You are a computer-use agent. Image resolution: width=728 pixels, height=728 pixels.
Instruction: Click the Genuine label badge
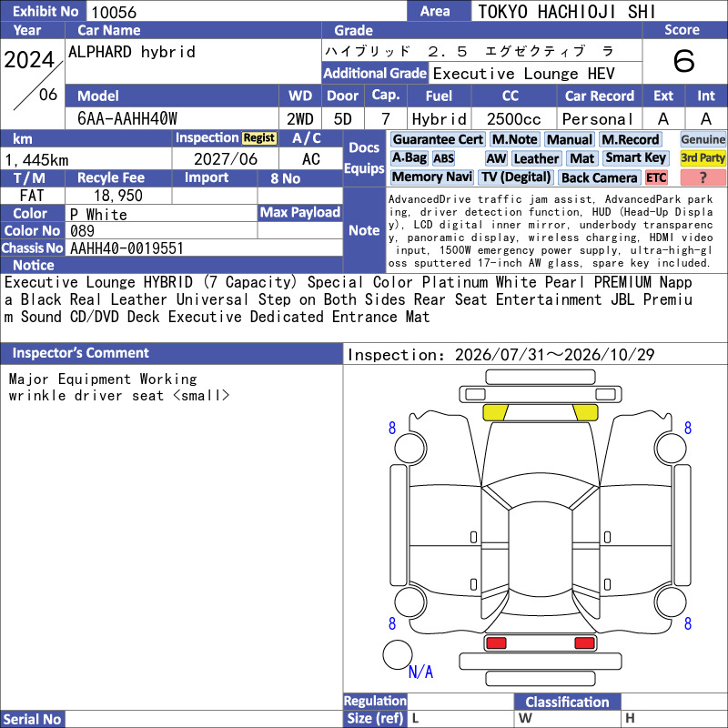point(703,139)
